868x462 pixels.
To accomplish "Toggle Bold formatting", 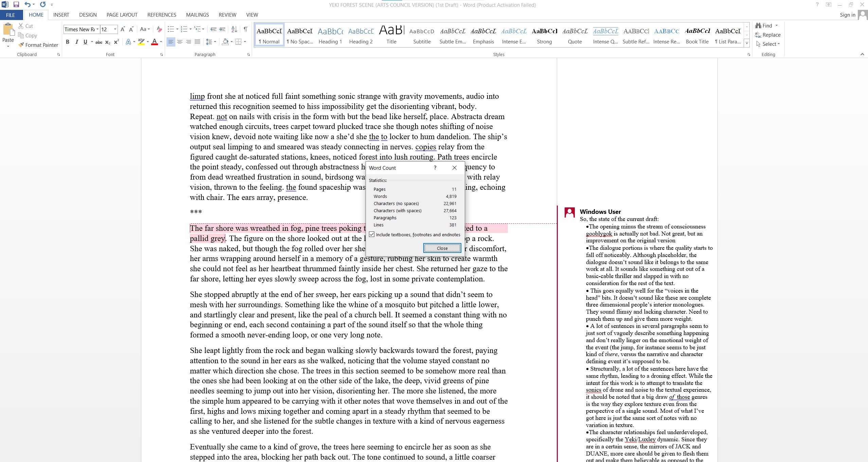I will tap(68, 42).
